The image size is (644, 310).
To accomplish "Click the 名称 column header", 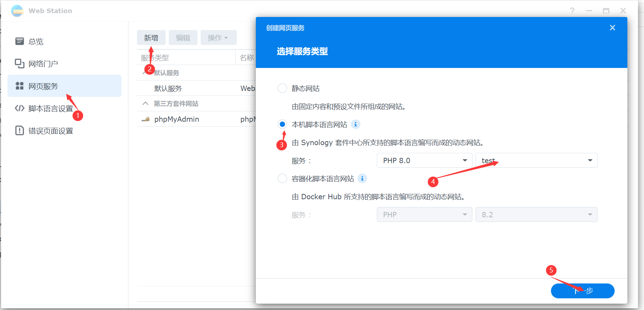I will (x=247, y=58).
